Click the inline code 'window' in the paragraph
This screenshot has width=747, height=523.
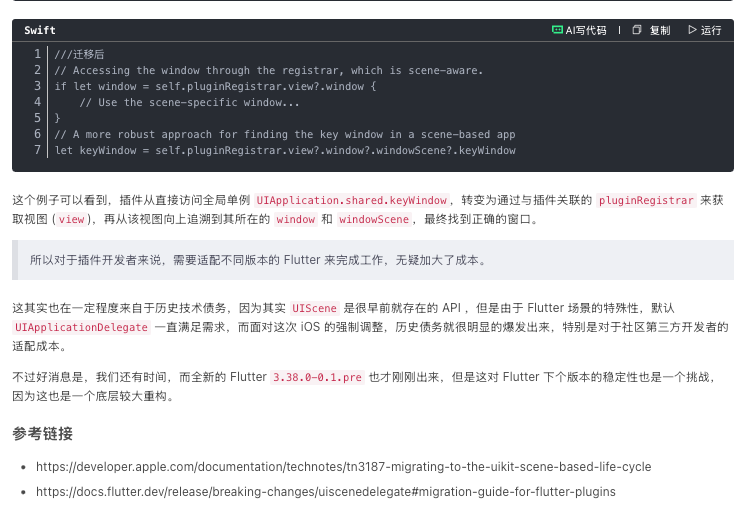295,220
